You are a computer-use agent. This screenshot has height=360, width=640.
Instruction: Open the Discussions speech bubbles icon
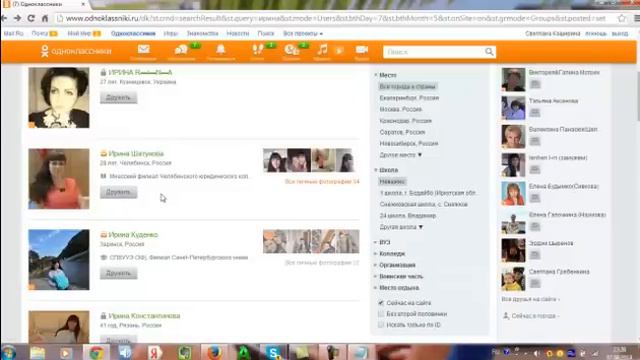point(181,50)
